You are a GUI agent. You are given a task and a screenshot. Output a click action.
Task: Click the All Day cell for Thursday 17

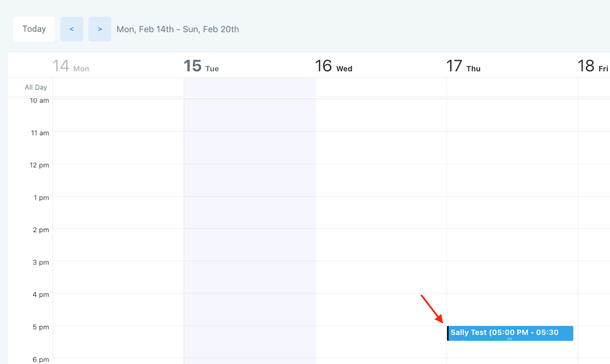tap(512, 87)
